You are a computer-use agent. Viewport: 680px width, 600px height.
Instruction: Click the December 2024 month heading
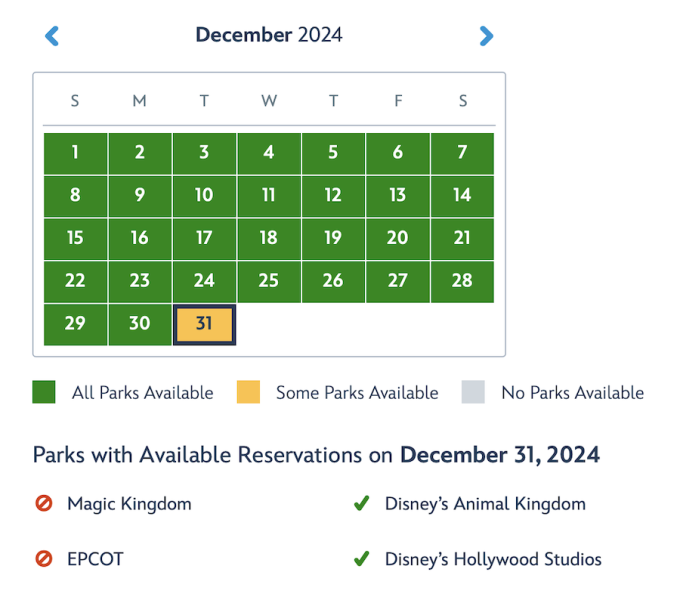tap(269, 35)
